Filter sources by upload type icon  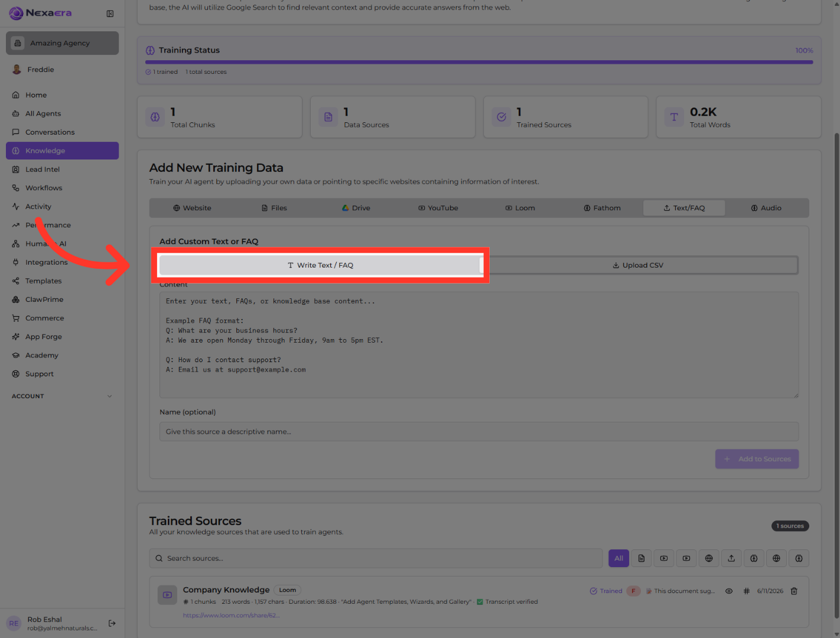[731, 558]
